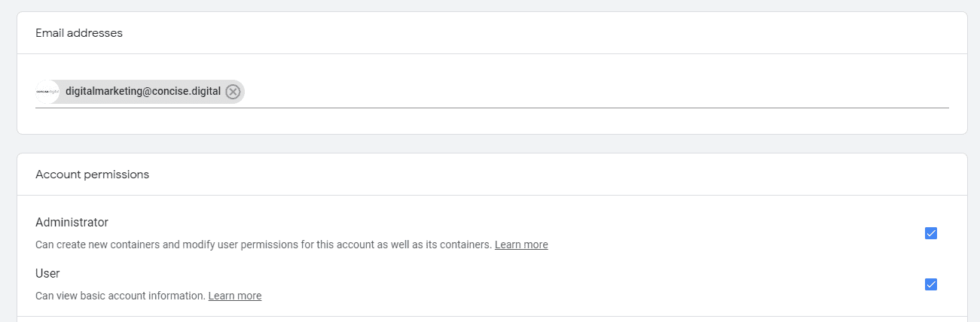Click the empty email addresses input area
The image size is (980, 322).
point(588,92)
